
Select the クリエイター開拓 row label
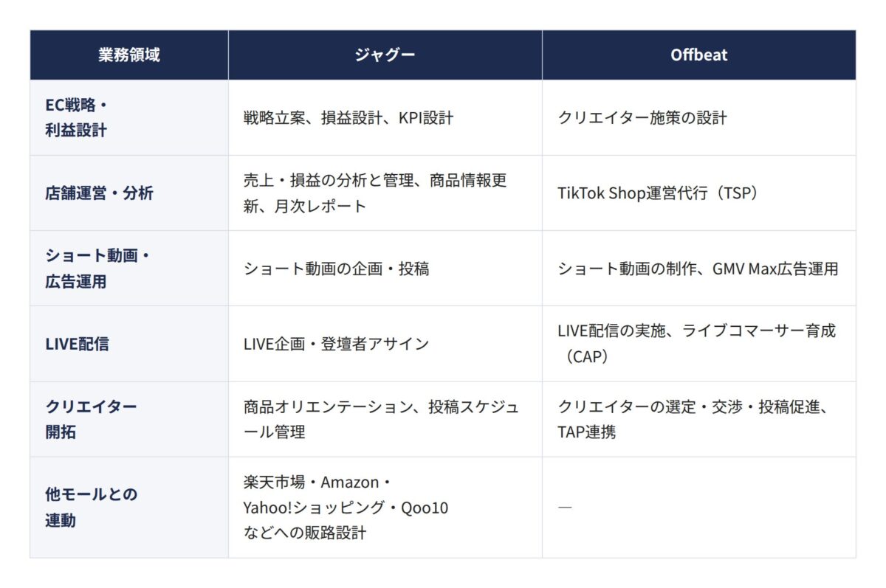click(129, 419)
